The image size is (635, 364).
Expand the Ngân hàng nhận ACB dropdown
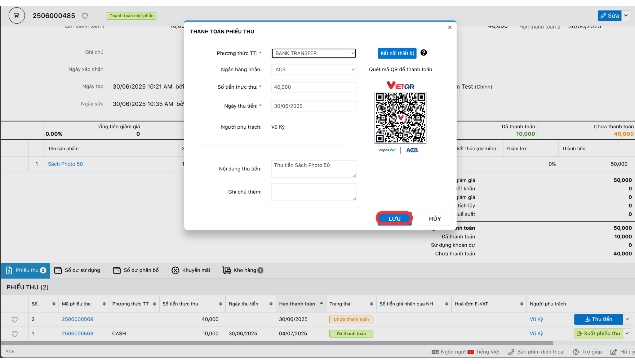point(313,69)
